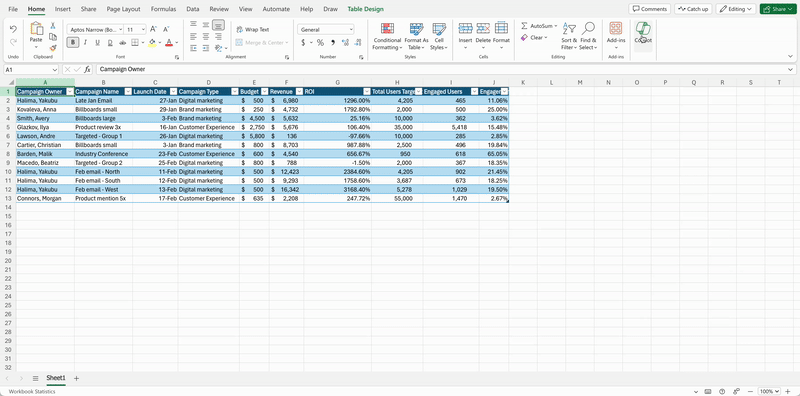This screenshot has width=800, height=396.
Task: Copy selection with Copy icon
Action: click(53, 37)
